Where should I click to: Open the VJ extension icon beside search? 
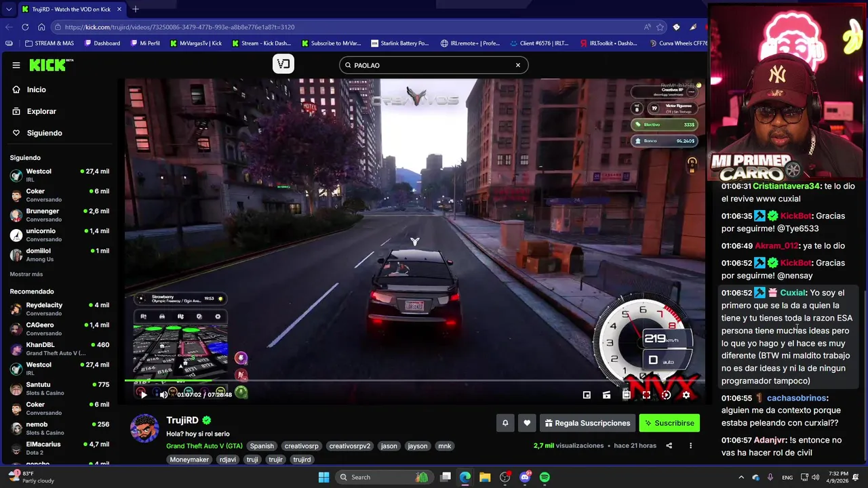283,64
